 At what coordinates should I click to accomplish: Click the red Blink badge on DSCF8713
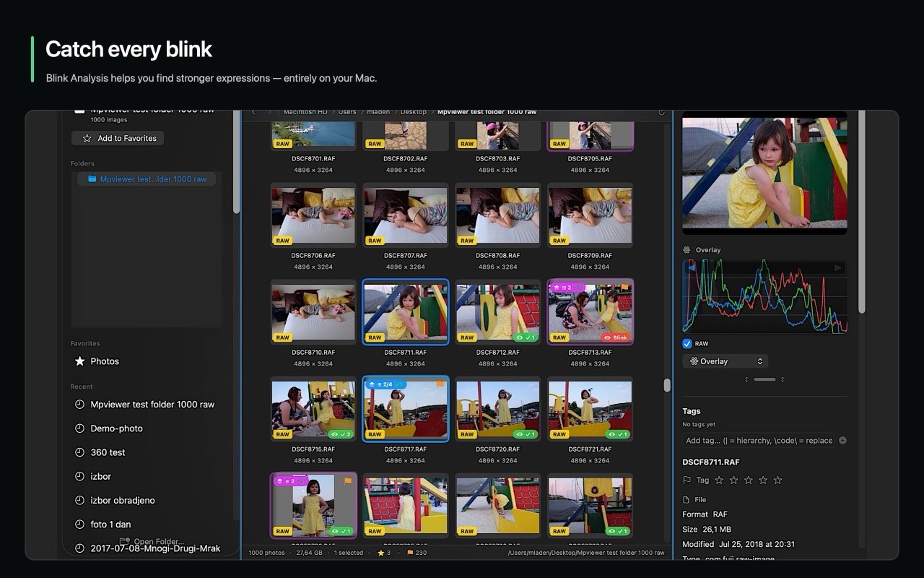[615, 337]
